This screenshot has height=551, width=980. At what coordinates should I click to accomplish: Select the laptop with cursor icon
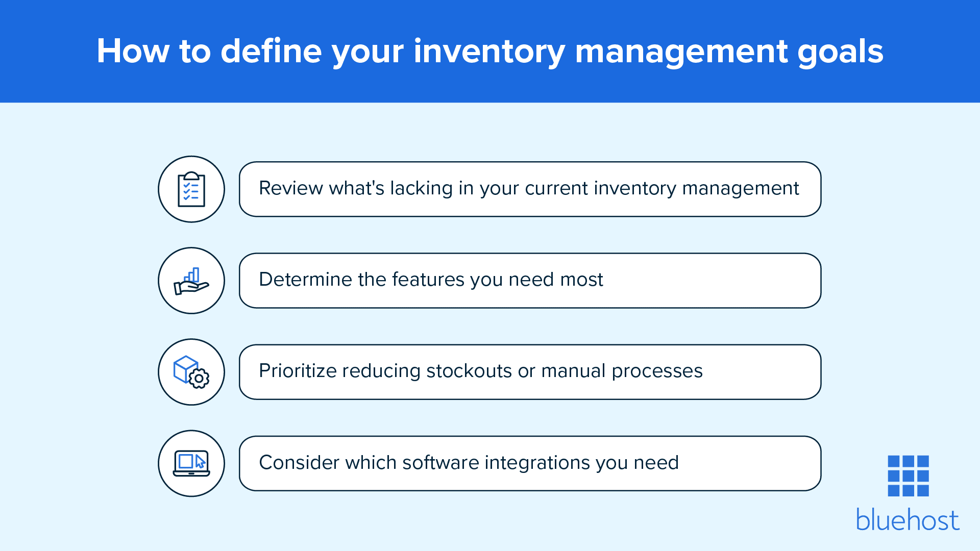point(191,463)
